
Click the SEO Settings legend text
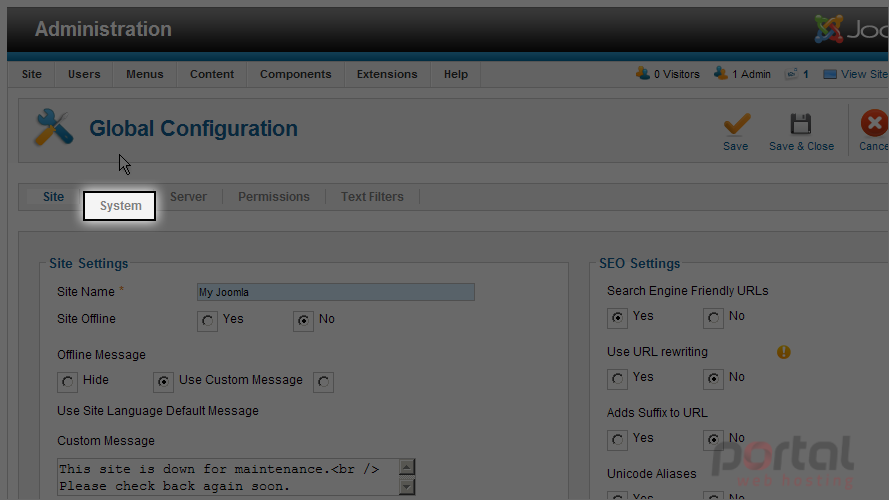coord(640,264)
